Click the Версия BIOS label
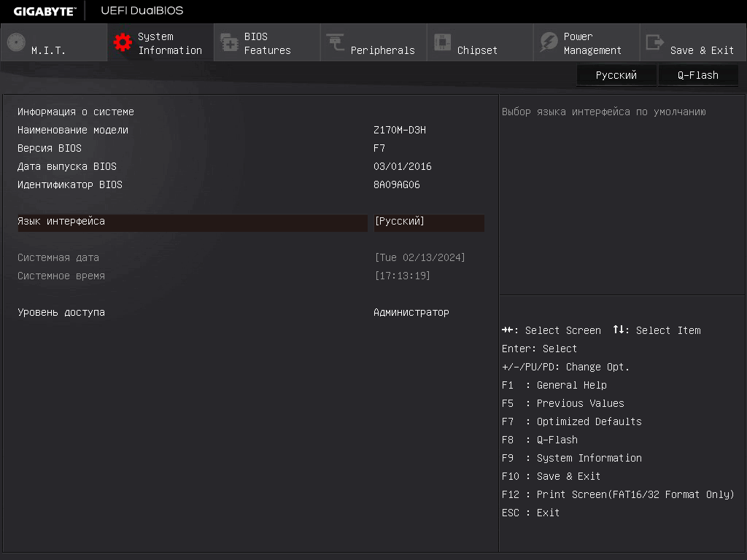This screenshot has width=747, height=560. pos(50,148)
